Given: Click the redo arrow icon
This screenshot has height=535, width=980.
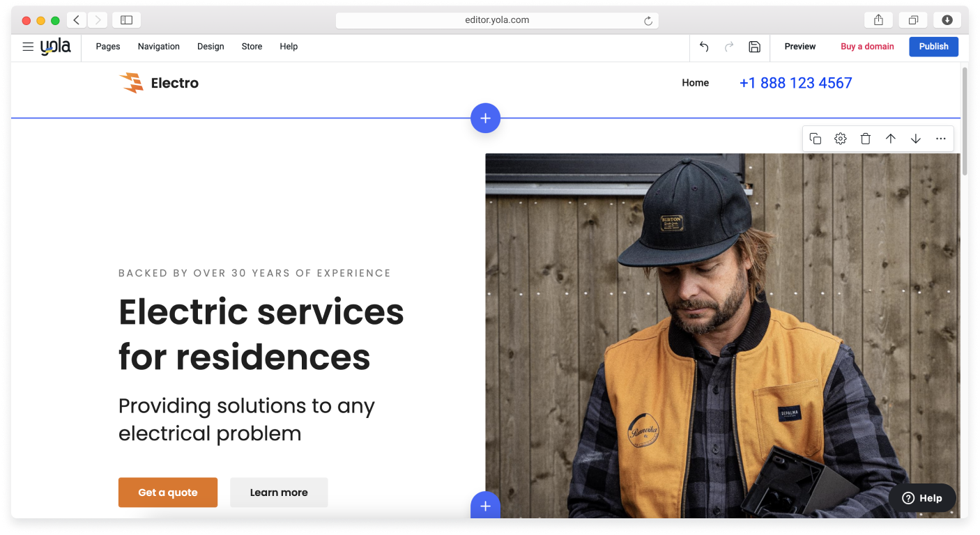Looking at the screenshot, I should tap(729, 47).
